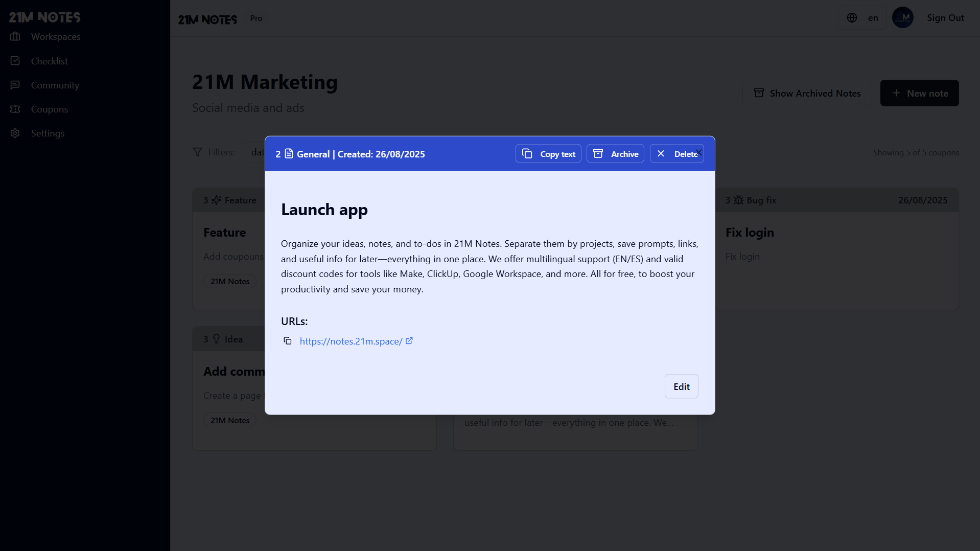
Task: Click the New note button
Action: tap(919, 93)
